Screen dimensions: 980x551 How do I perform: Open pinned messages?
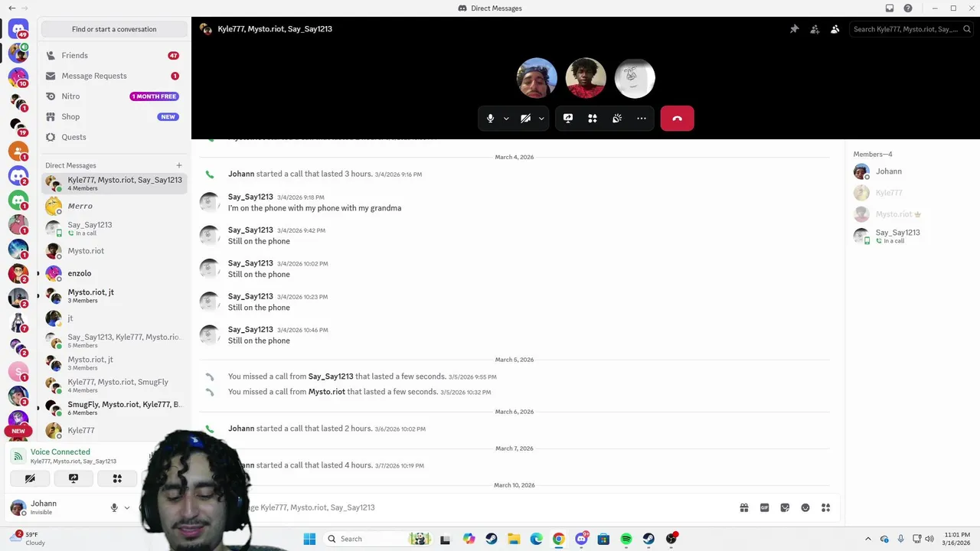tap(794, 29)
